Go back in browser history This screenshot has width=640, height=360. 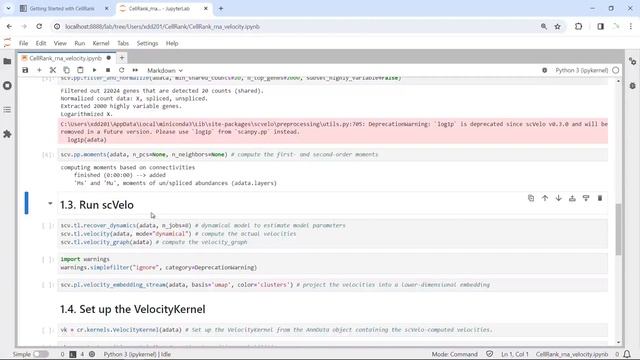coord(9,27)
